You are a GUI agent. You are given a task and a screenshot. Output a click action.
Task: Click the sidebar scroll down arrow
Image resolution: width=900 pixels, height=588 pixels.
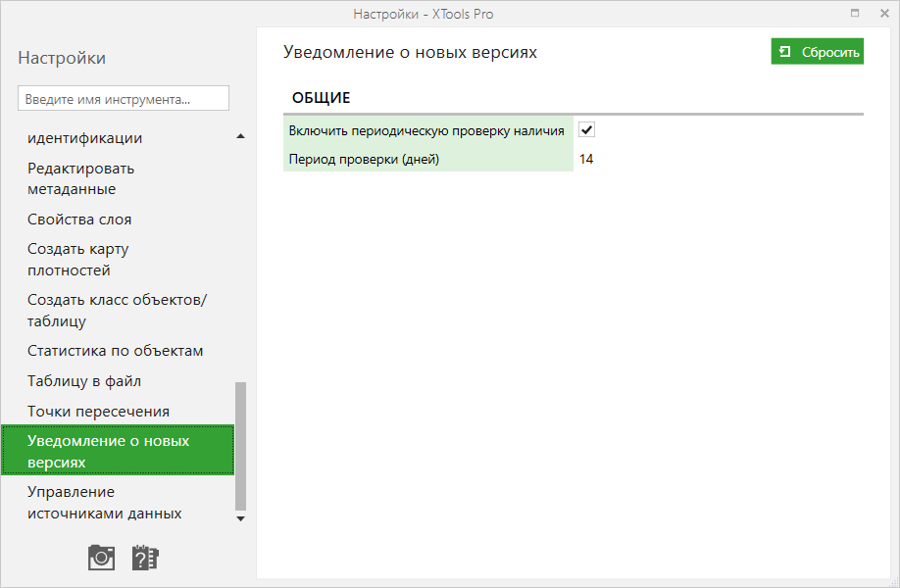click(240, 518)
